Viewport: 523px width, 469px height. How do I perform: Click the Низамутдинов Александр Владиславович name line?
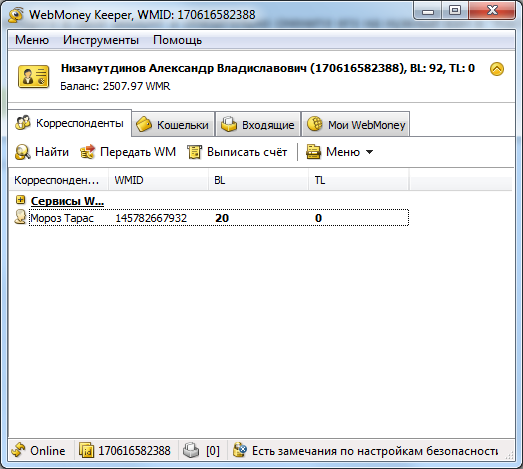click(x=268, y=68)
